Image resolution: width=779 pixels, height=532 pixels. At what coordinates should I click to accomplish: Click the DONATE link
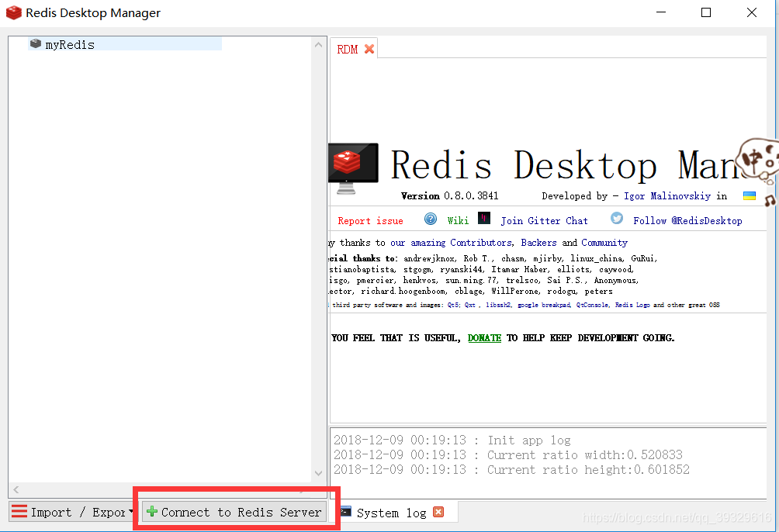coord(484,338)
